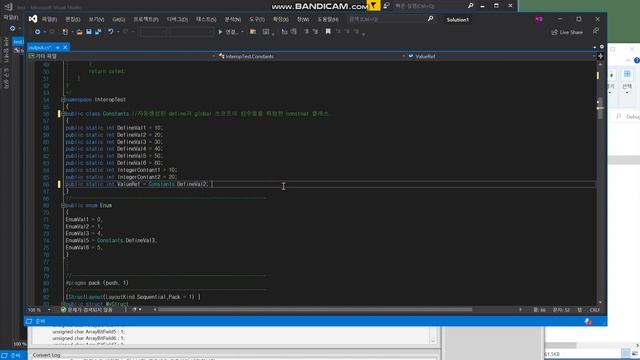Click the no issues found status indicator
This screenshot has height=360, width=640.
(x=87, y=310)
